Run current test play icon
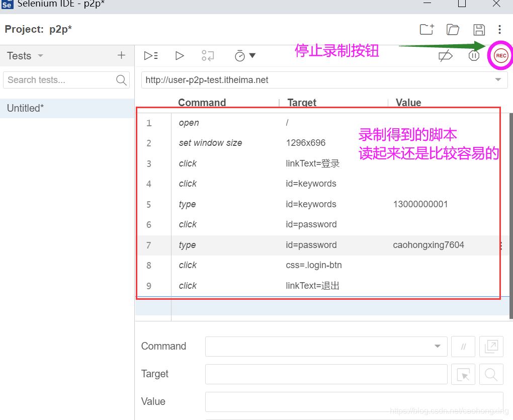 [180, 56]
